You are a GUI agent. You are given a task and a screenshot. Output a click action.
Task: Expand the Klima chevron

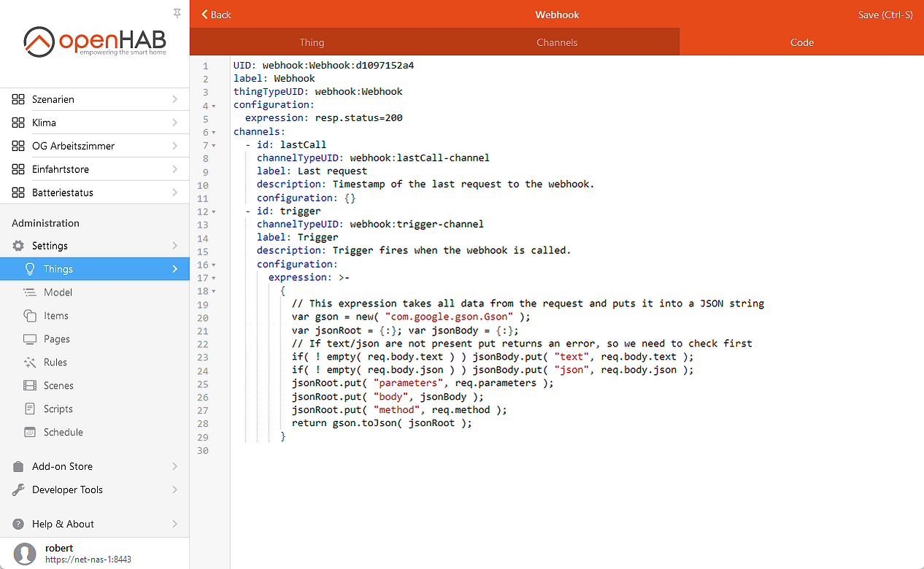pyautogui.click(x=175, y=123)
